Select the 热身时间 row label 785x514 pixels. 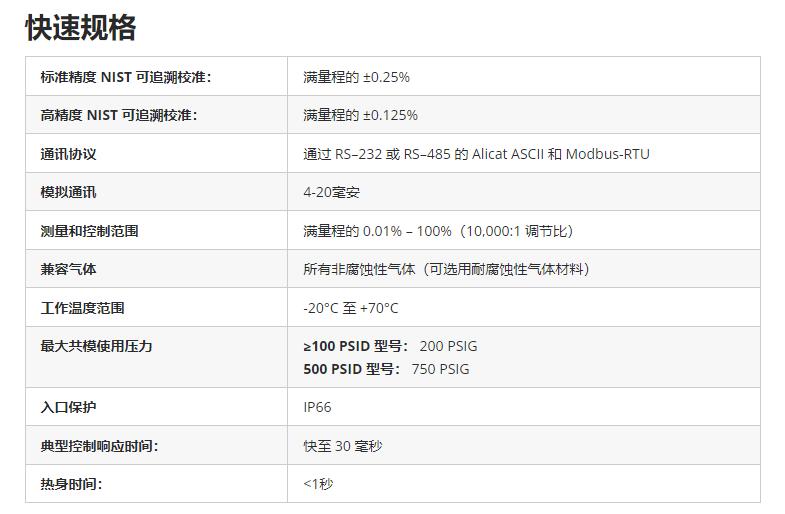point(71,484)
